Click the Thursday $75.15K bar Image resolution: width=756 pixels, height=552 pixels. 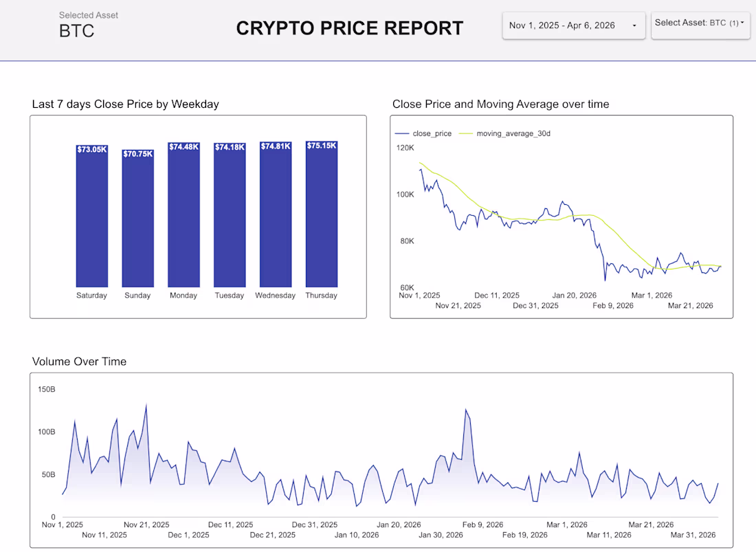(322, 214)
